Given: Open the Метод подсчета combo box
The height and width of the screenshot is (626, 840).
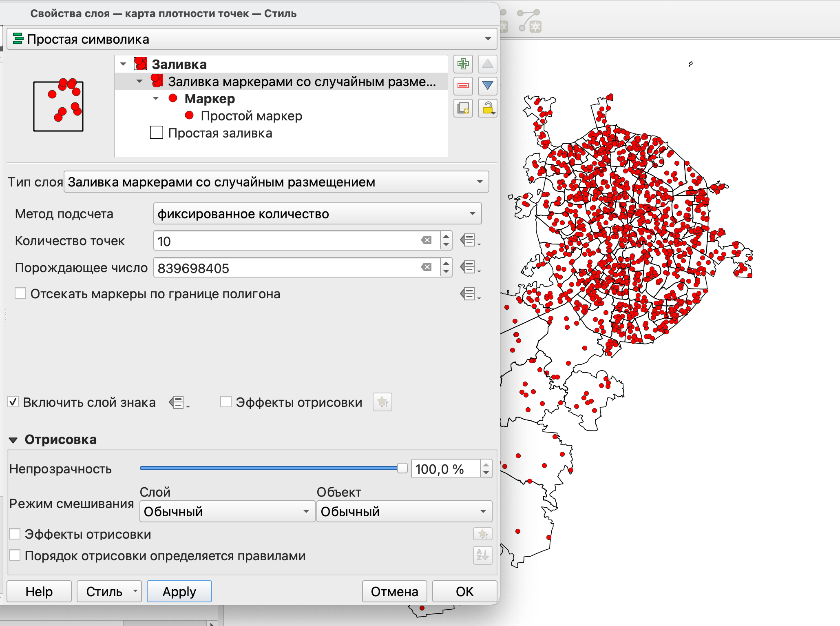Looking at the screenshot, I should tap(317, 213).
